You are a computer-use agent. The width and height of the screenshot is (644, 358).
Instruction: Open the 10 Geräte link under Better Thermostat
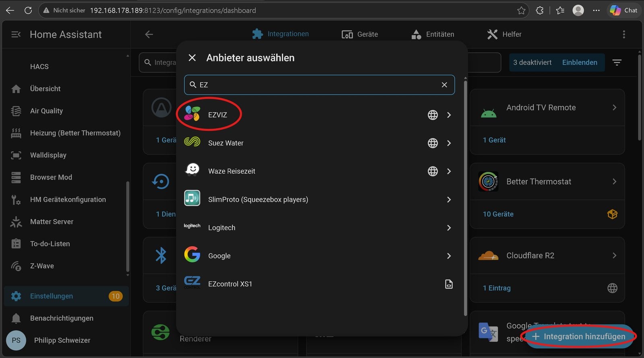498,214
